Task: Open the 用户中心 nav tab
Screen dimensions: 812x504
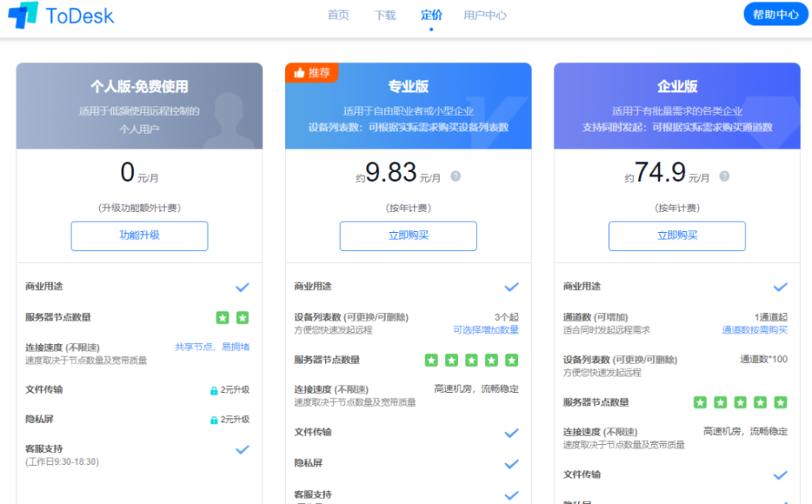Action: click(485, 15)
